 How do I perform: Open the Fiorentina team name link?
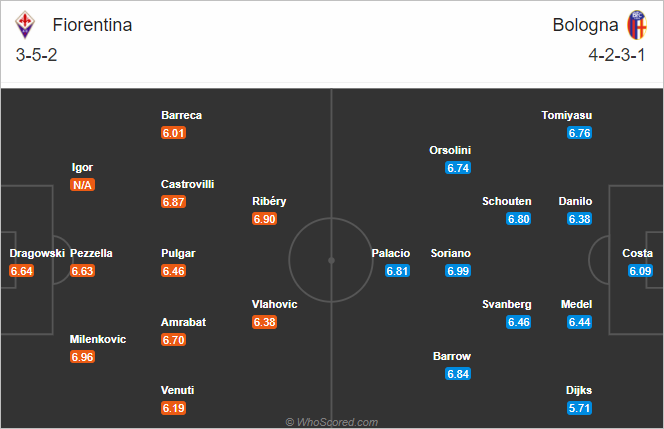pos(92,25)
